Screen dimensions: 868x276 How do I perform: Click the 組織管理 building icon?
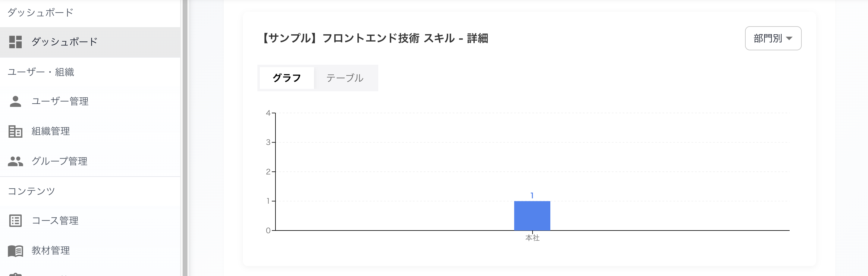(15, 131)
